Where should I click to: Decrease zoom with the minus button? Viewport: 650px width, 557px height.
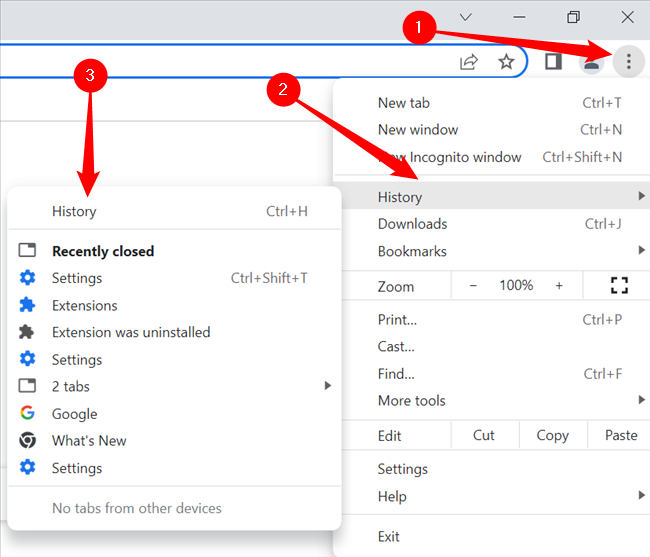473,285
